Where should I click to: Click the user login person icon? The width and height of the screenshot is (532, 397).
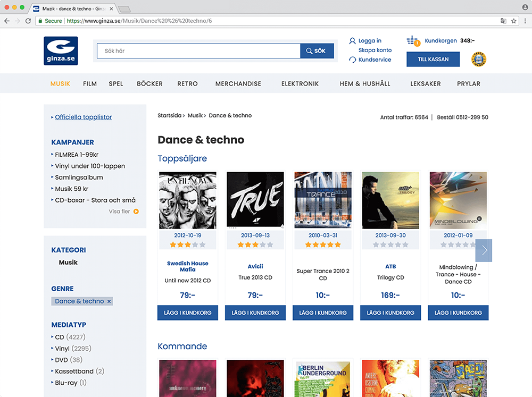[353, 41]
